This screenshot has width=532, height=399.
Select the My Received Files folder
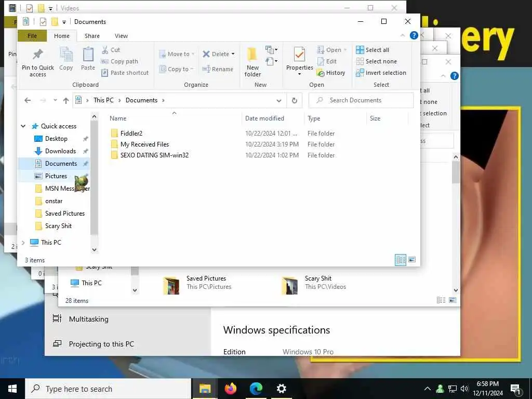click(144, 144)
